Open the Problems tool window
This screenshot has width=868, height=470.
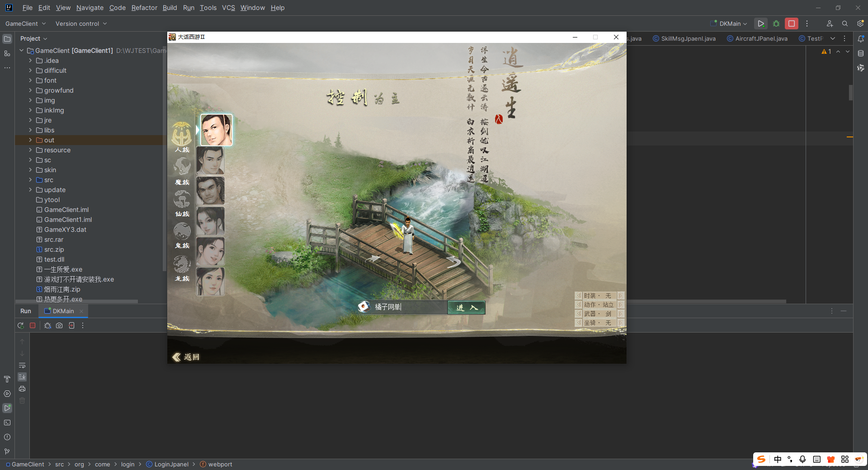point(7,437)
